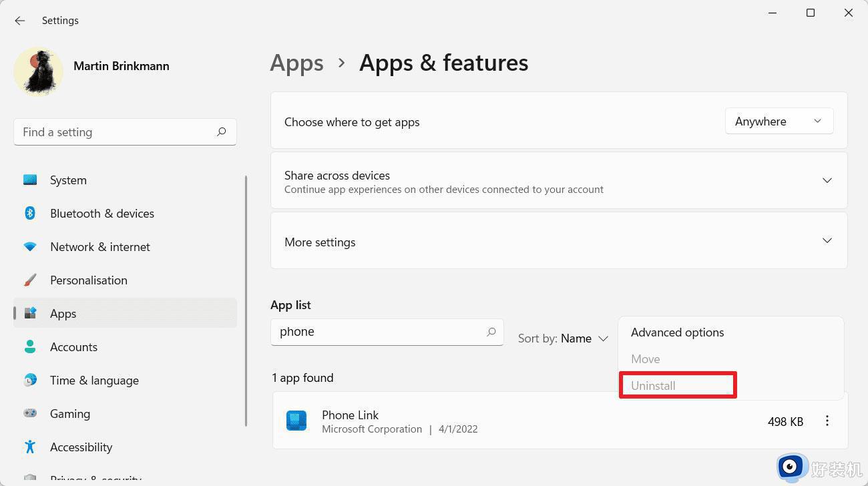The image size is (868, 486).
Task: Open Phone Link three-dot menu
Action: pyautogui.click(x=827, y=421)
